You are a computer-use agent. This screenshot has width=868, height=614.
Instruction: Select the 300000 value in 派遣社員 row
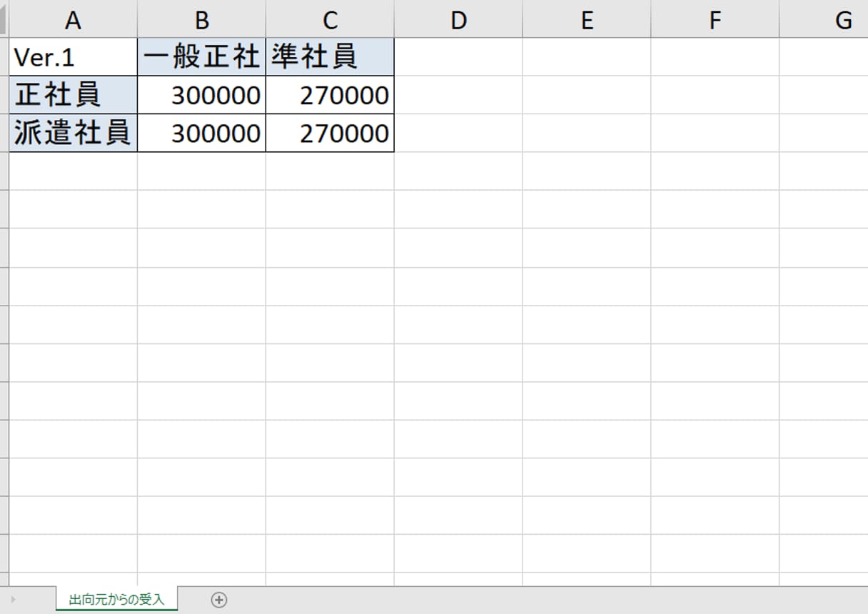[201, 134]
